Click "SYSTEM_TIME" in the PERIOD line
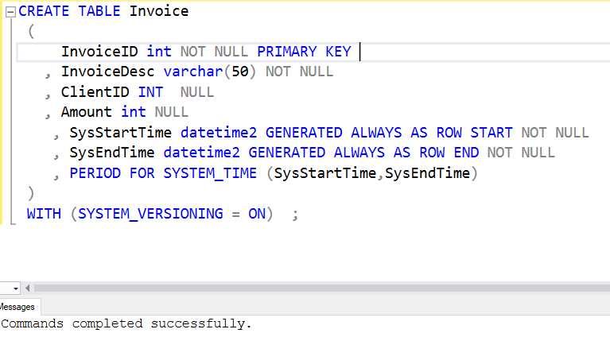Image resolution: width=610 pixels, height=364 pixels. tap(210, 173)
